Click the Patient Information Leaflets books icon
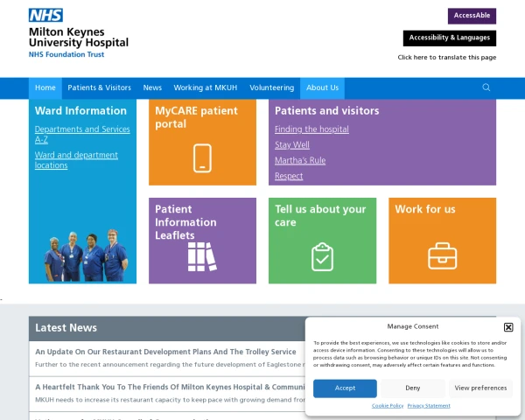The width and height of the screenshot is (525, 420). tap(202, 256)
